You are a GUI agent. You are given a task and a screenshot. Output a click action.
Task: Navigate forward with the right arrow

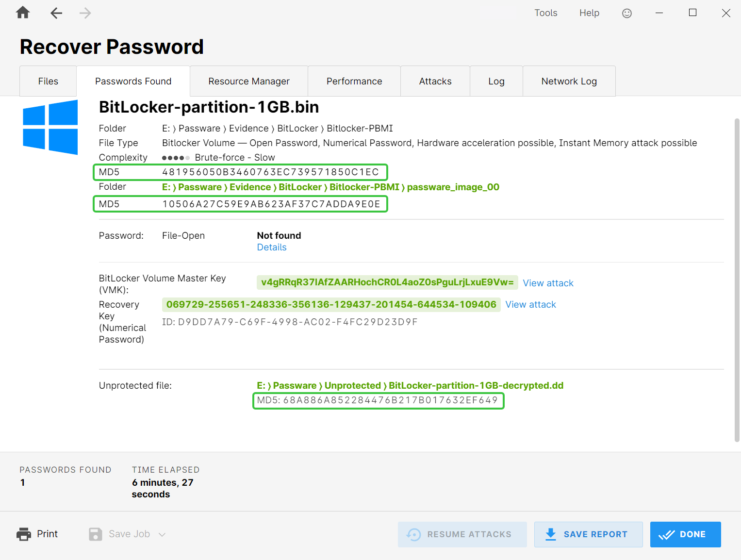pos(85,13)
